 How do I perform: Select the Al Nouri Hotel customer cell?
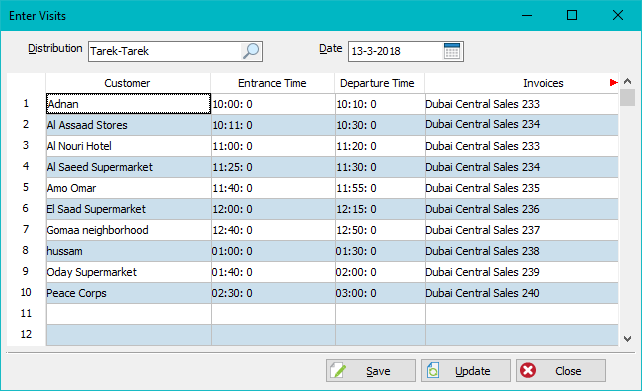pos(128,146)
